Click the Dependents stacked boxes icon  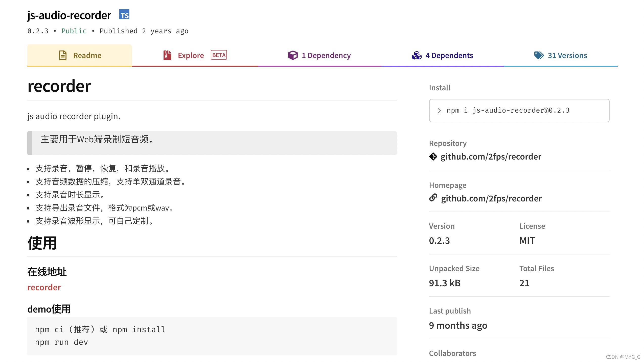pyautogui.click(x=417, y=55)
